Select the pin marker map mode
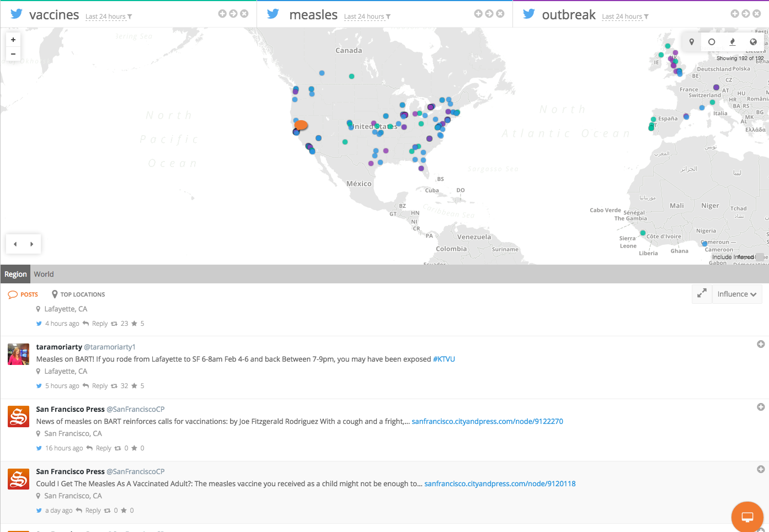 pos(691,42)
